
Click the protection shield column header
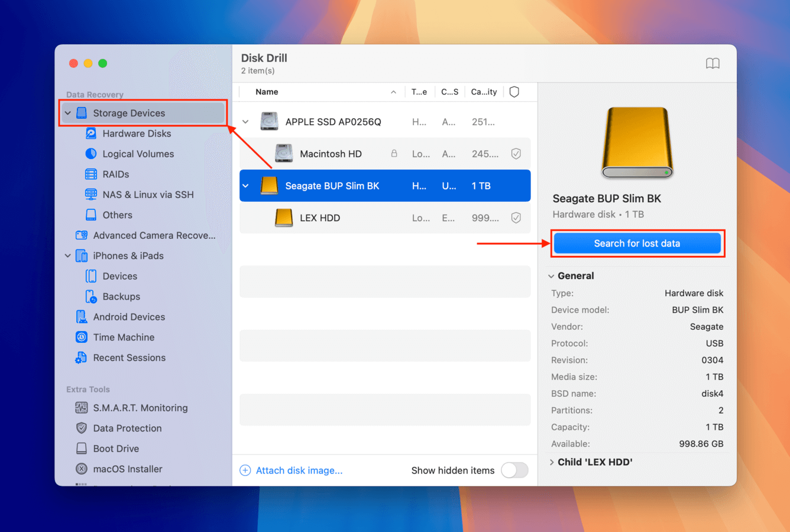coord(514,92)
